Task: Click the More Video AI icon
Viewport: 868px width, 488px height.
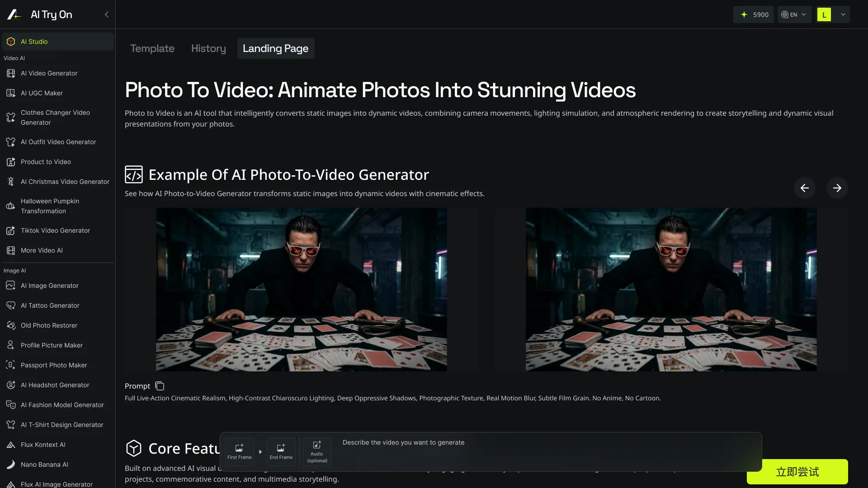Action: 11,250
